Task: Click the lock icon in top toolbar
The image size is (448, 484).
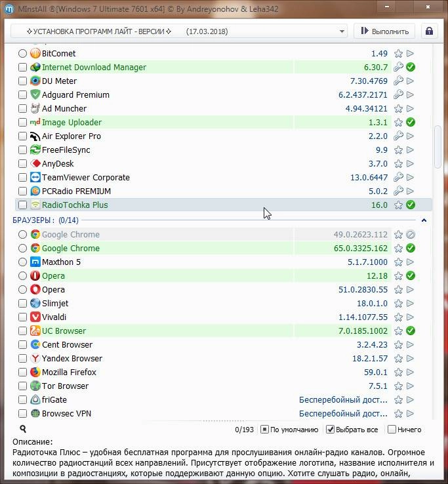Action: pos(429,31)
